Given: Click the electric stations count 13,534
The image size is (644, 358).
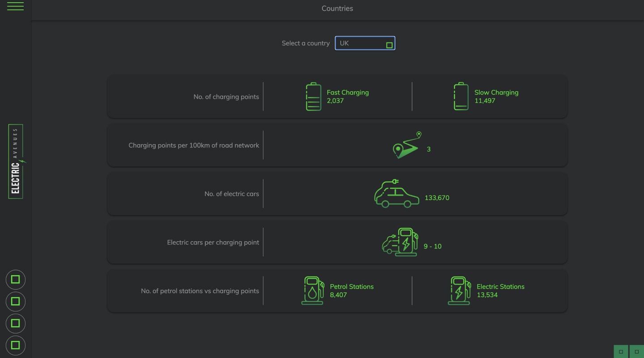Looking at the screenshot, I should (x=487, y=295).
